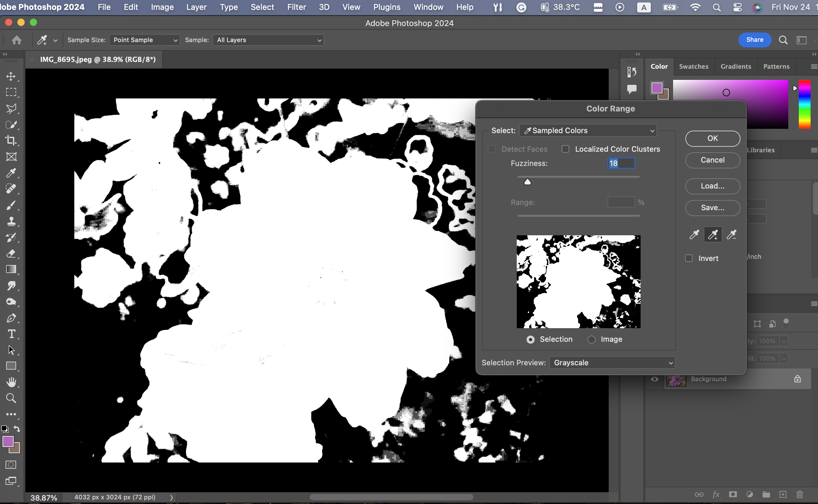Select the Move tool
Viewport: 818px width, 504px height.
pos(11,76)
